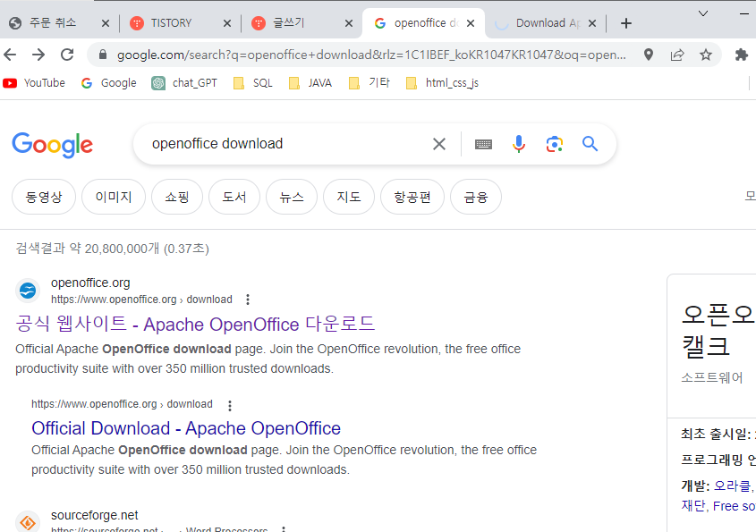Open the JAVA bookmark folder
This screenshot has height=532, width=756.
click(x=310, y=83)
